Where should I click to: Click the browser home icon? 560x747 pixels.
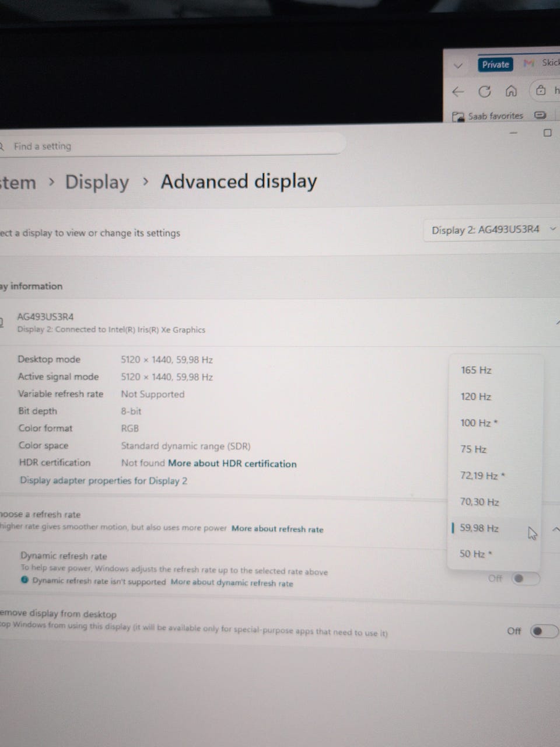pyautogui.click(x=511, y=91)
